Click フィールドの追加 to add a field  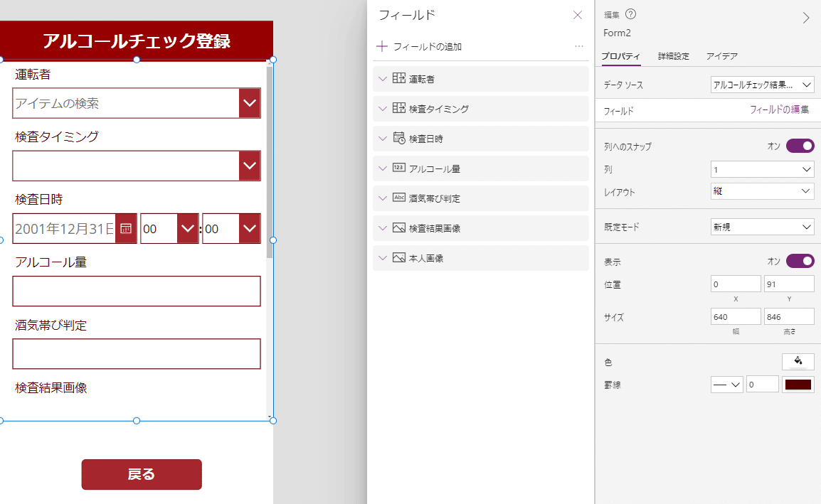click(x=428, y=47)
